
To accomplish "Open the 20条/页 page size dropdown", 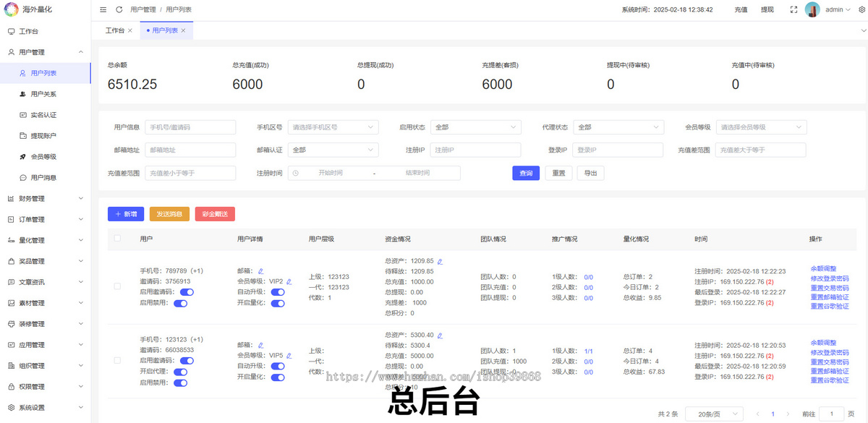I will (x=713, y=413).
